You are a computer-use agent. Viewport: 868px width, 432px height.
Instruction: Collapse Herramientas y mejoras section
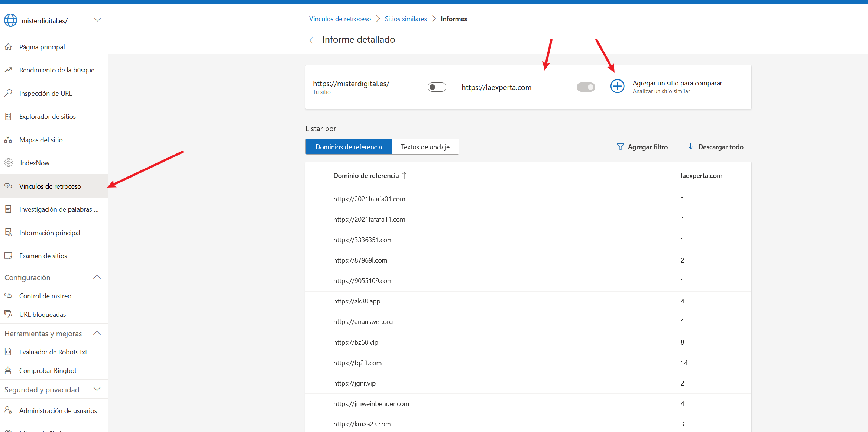pos(97,333)
